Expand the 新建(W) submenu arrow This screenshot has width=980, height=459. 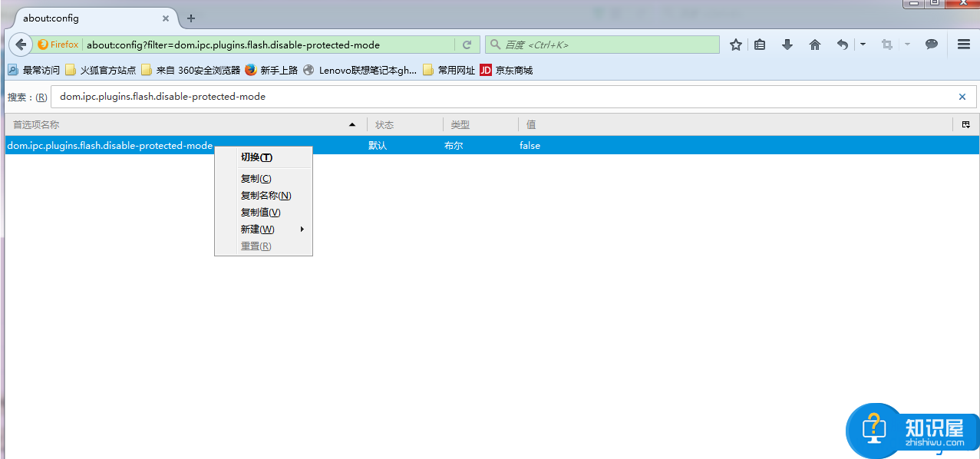pyautogui.click(x=302, y=229)
